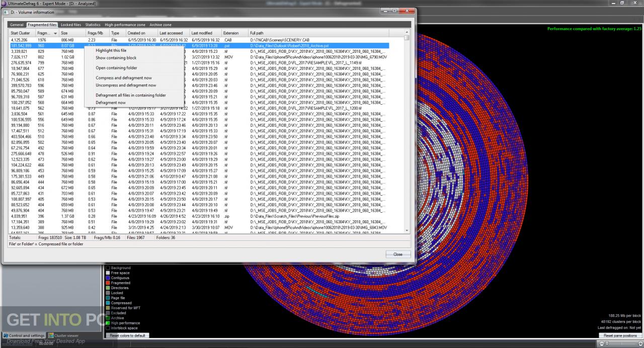Close the Volume information dialog via Close button
Image resolution: width=644 pixels, height=348 pixels.
pyautogui.click(x=398, y=254)
